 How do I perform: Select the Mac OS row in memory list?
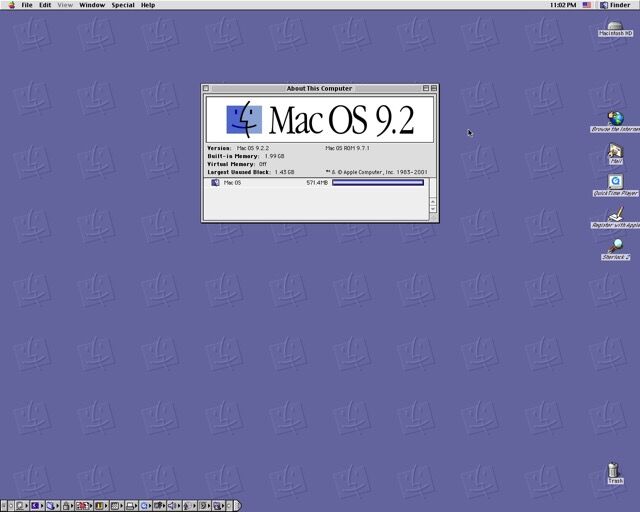pyautogui.click(x=316, y=183)
